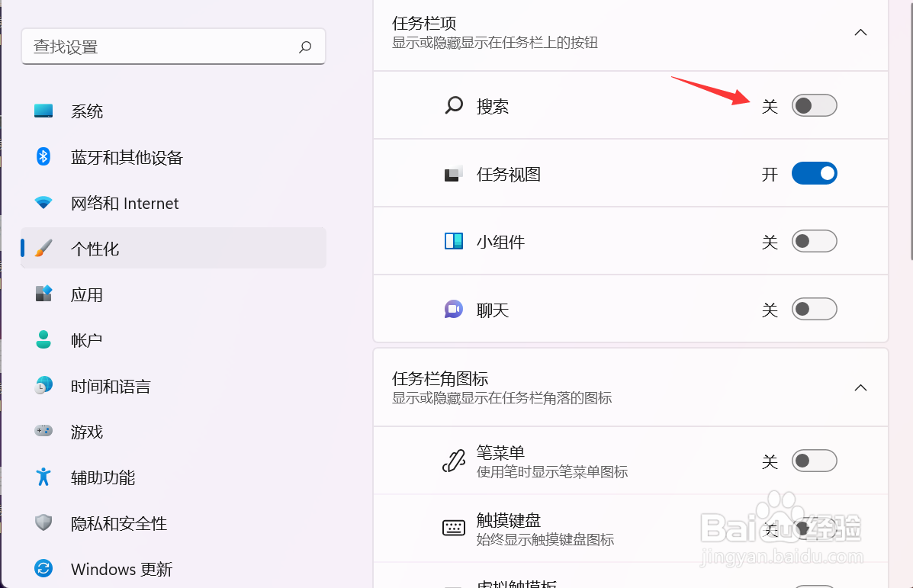This screenshot has height=588, width=913.
Task: Click the 聊天 row label
Action: (493, 310)
